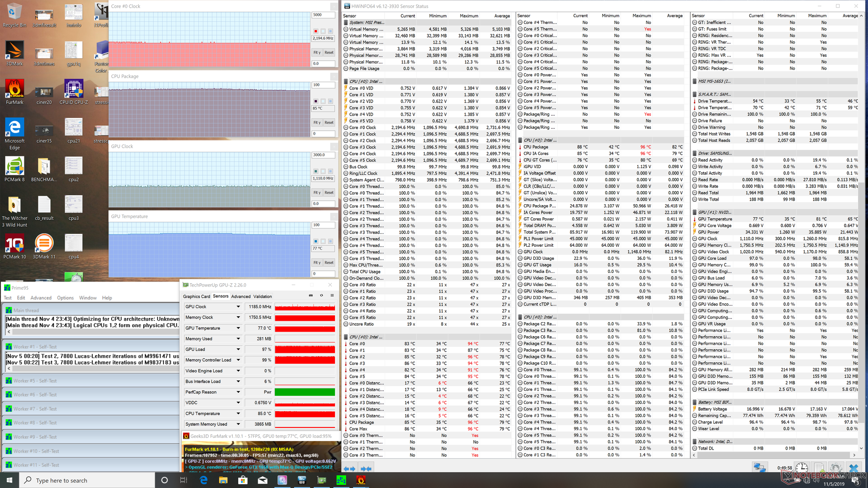Click the HWiNFO logging sheet icon
Viewport: 868px width, 488px height.
[819, 468]
